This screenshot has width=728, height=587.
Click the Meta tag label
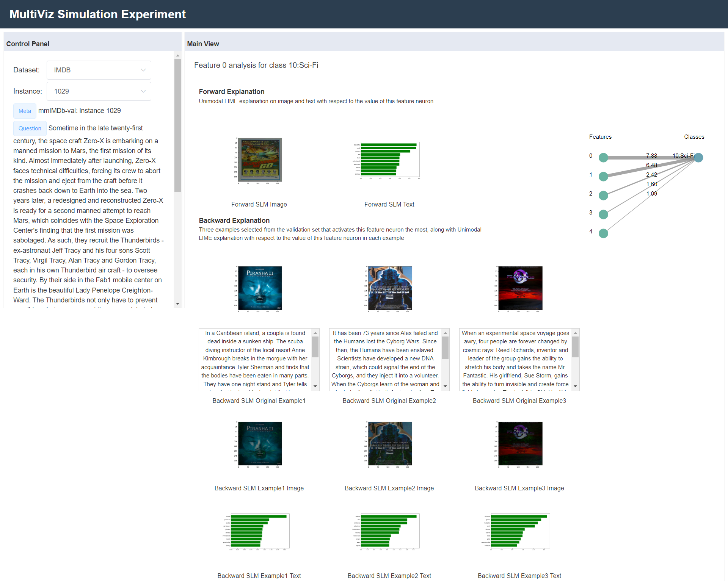(x=25, y=111)
